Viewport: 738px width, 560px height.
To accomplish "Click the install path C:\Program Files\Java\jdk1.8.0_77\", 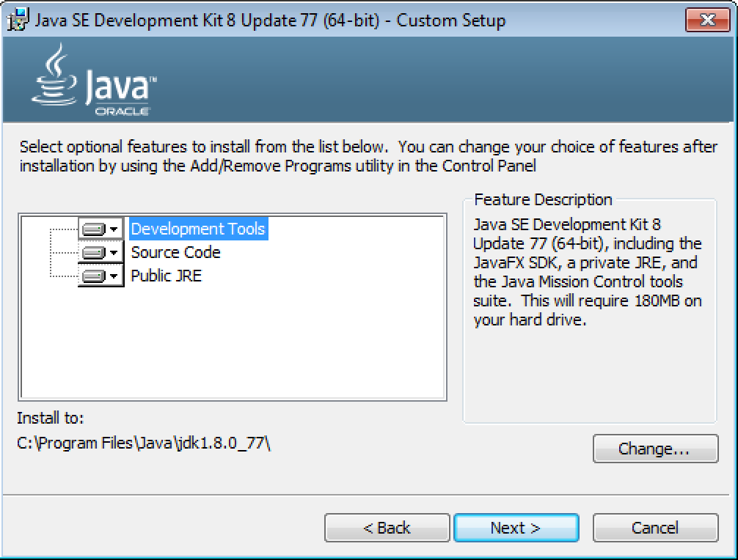I will (x=144, y=443).
